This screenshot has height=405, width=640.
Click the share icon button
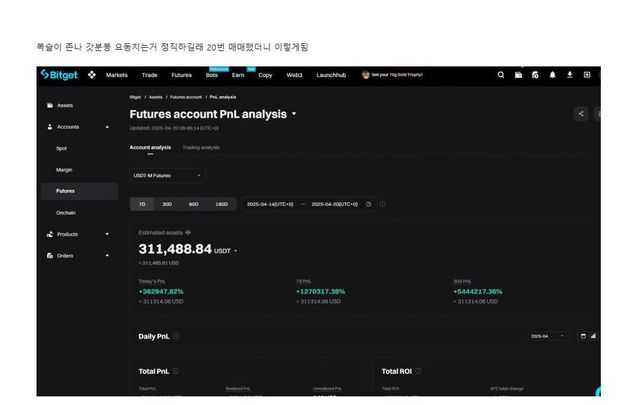click(x=581, y=114)
